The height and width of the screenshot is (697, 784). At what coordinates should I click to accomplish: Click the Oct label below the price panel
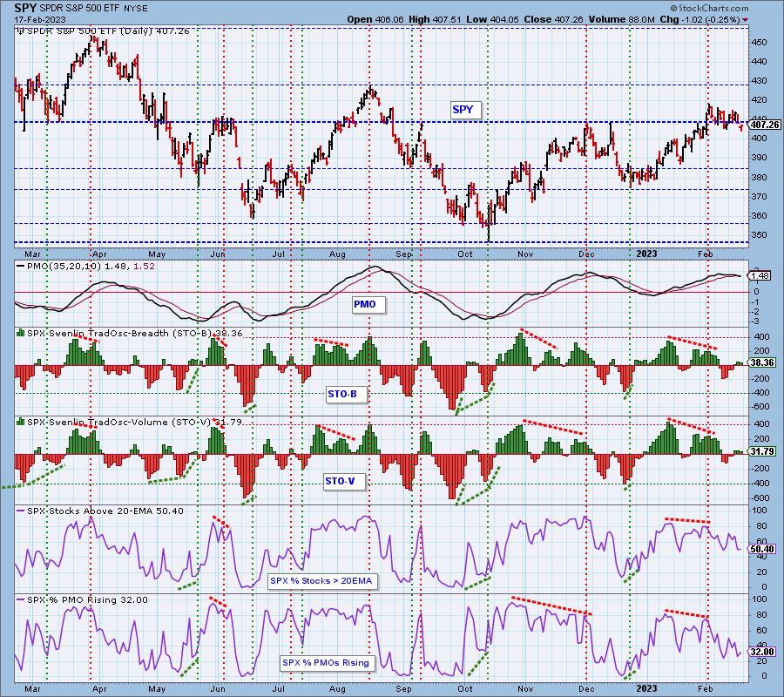pyautogui.click(x=465, y=254)
